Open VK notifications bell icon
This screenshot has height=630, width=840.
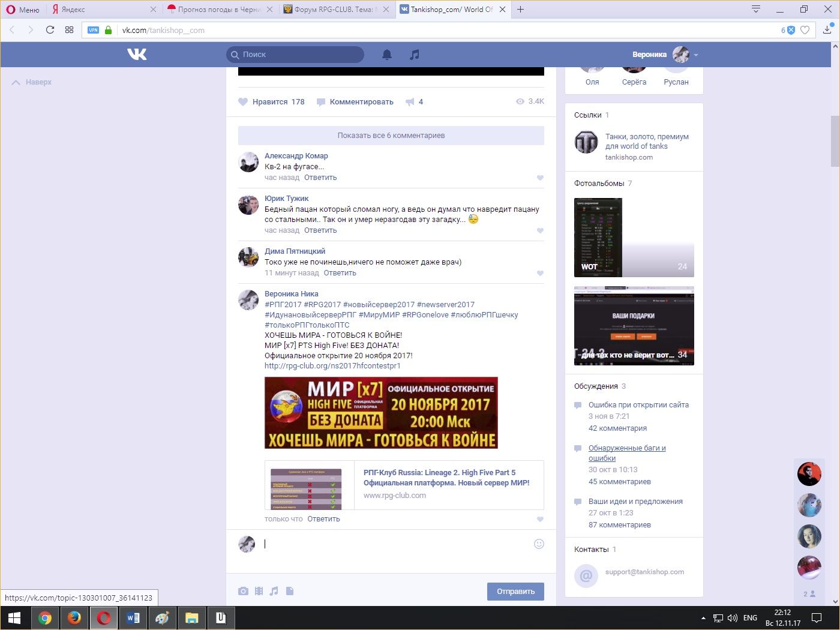click(x=387, y=55)
